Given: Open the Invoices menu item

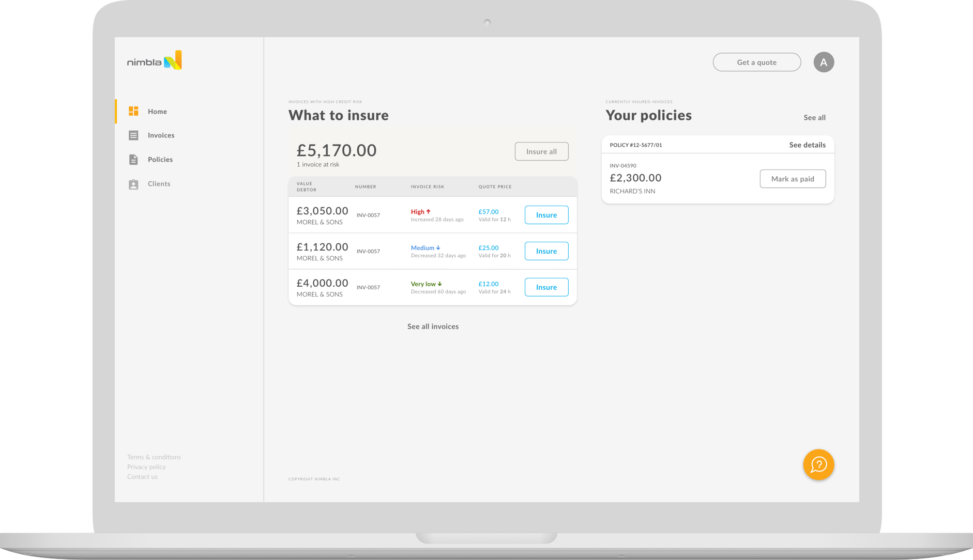Looking at the screenshot, I should click(x=161, y=135).
